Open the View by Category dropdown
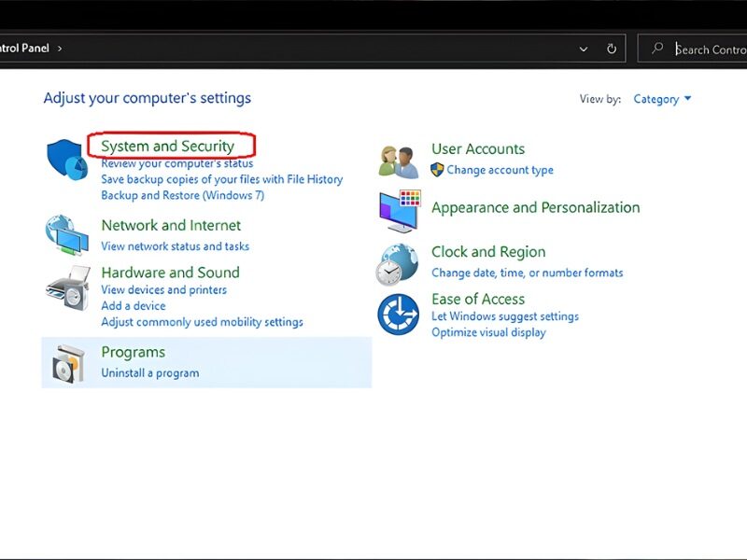Screen dimensions: 747x560 click(x=662, y=99)
